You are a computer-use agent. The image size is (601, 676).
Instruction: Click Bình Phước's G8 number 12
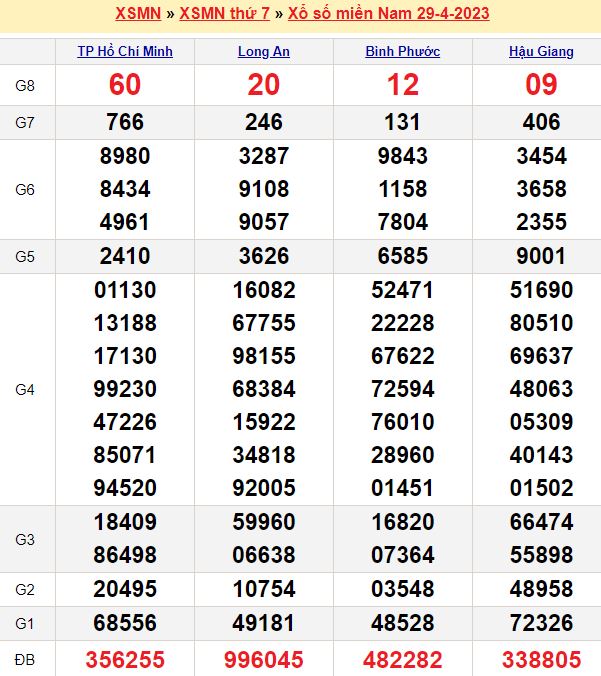click(403, 85)
